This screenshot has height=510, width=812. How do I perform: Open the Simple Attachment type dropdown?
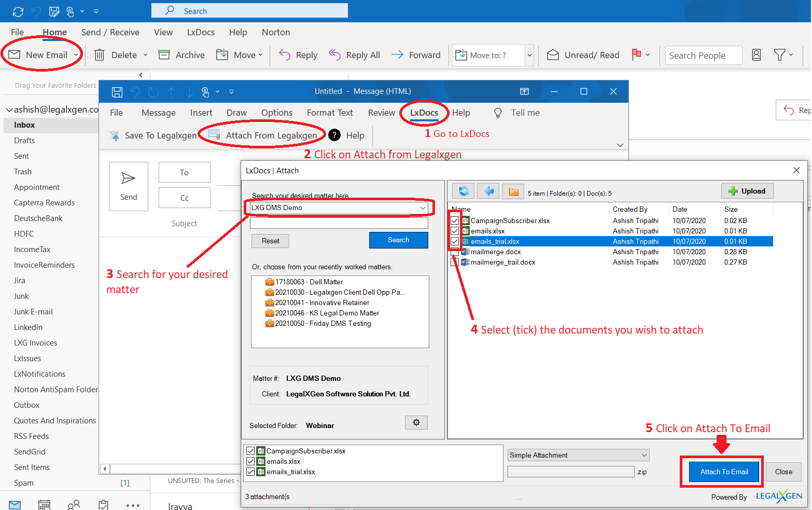[x=644, y=456]
